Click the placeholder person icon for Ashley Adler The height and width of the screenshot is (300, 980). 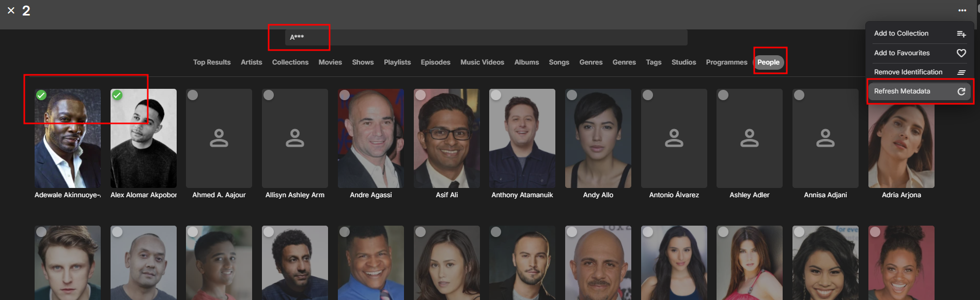coord(750,138)
